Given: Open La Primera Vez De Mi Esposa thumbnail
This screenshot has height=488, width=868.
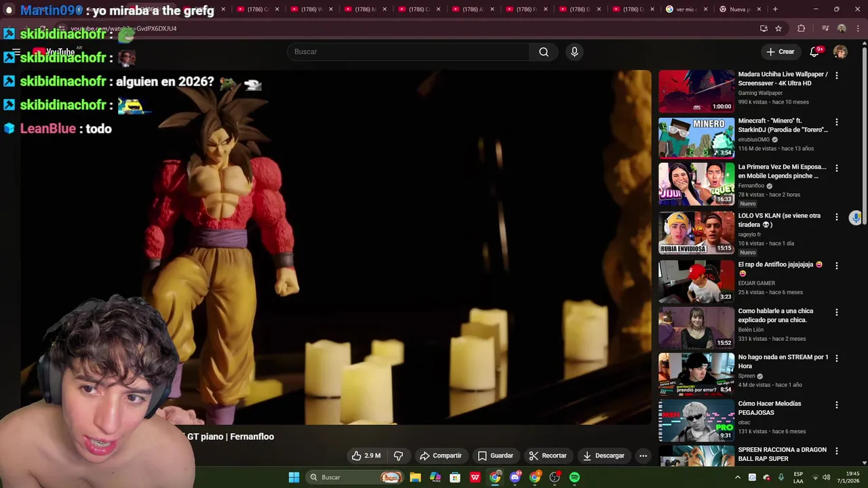Looking at the screenshot, I should click(x=696, y=184).
